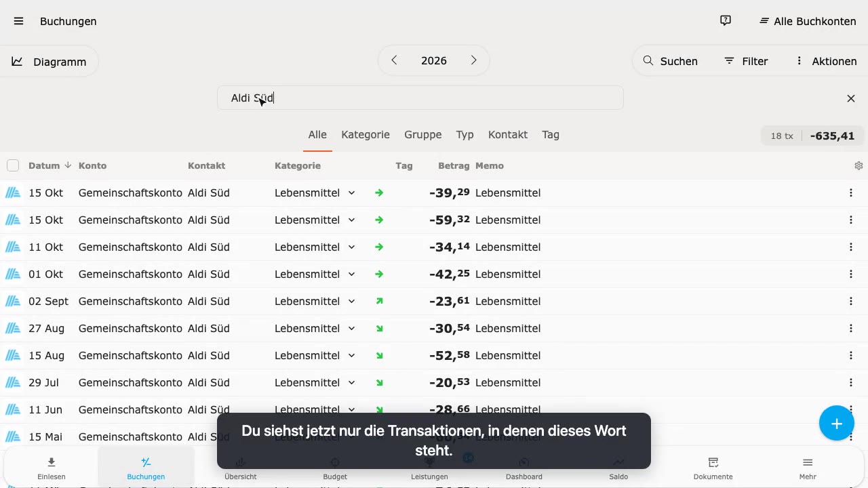Select the Typ tab

point(465,135)
